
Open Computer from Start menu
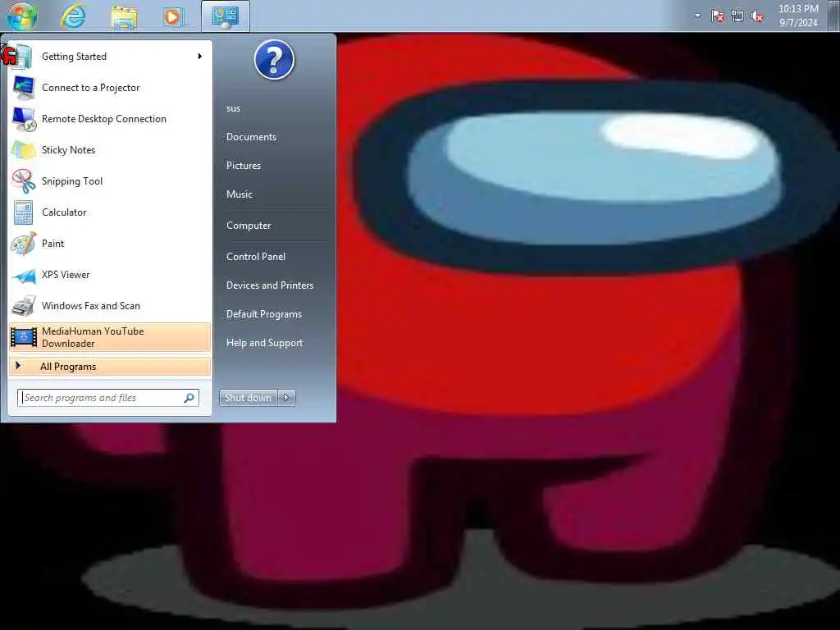[249, 226]
